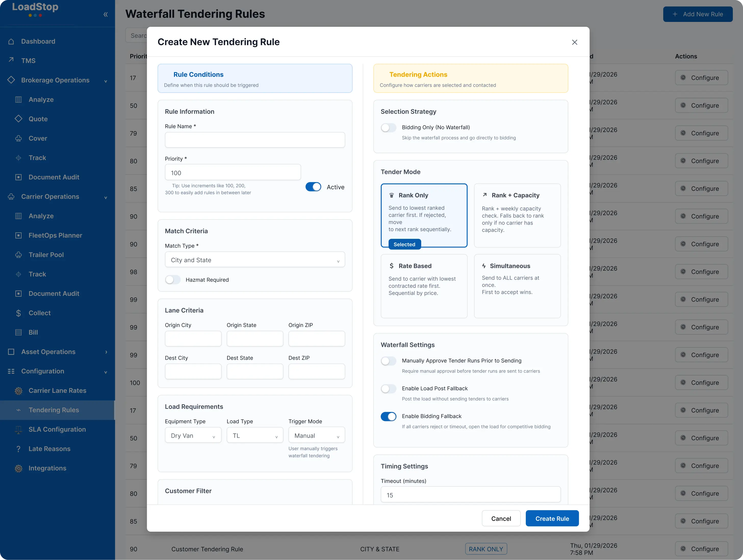Click Configure button for priority 100 row
Viewport: 743px width, 560px height.
pyautogui.click(x=701, y=383)
